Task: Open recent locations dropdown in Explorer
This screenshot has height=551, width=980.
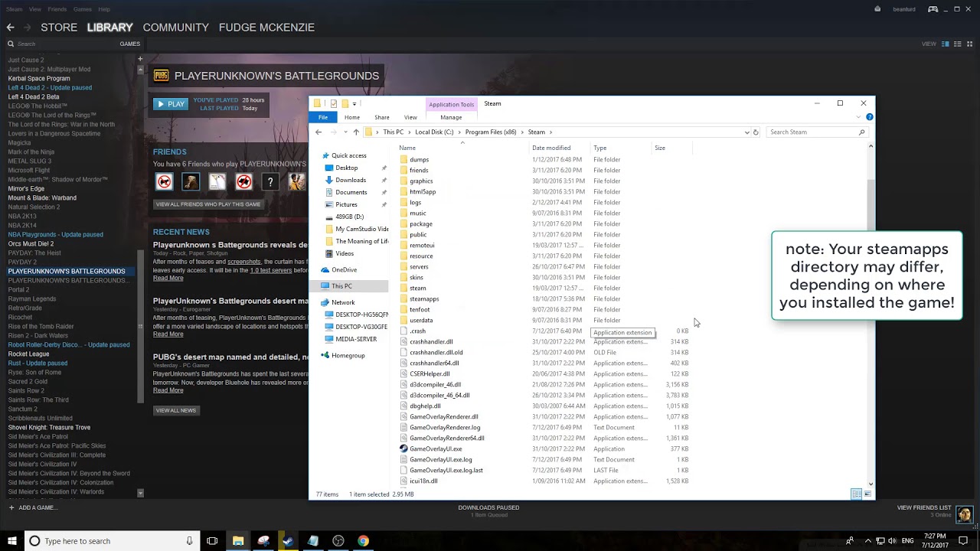Action: pos(345,132)
